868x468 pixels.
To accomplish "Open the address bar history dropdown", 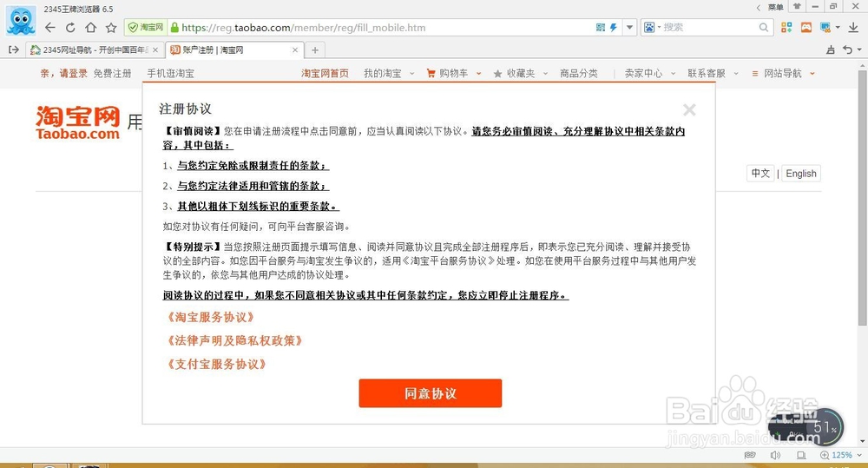I will [x=629, y=27].
